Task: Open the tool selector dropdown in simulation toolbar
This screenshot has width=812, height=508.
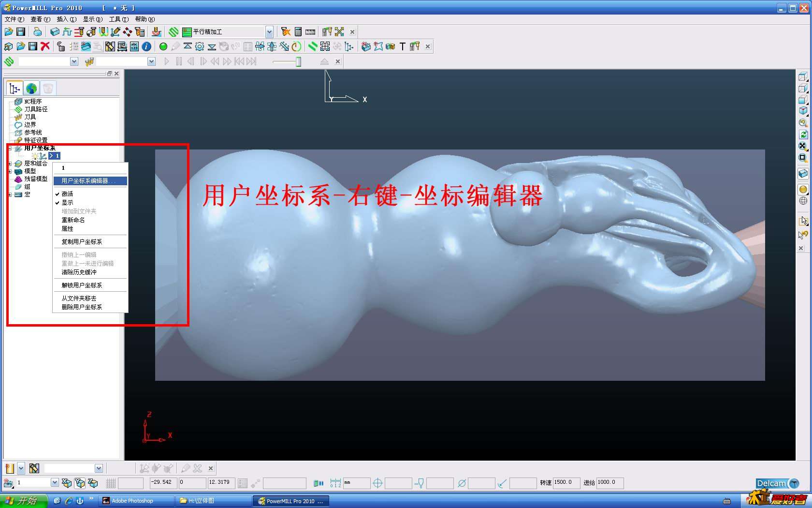Action: pos(151,61)
